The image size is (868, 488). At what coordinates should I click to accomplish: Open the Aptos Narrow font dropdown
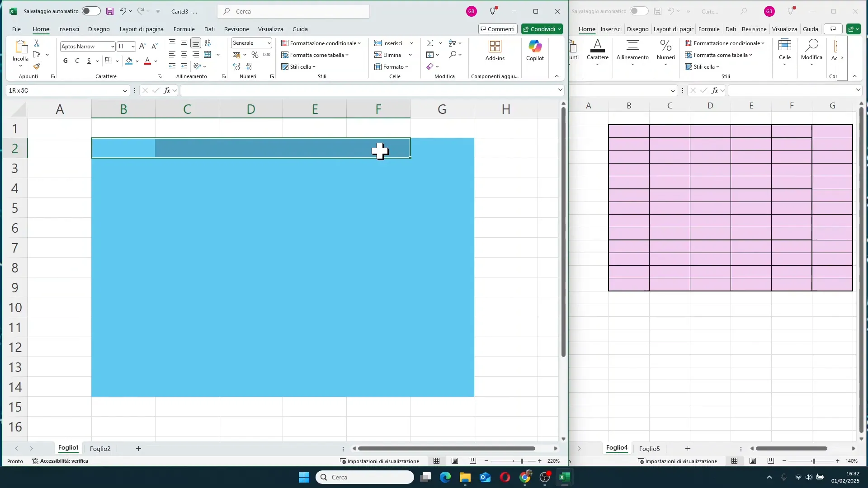[112, 47]
